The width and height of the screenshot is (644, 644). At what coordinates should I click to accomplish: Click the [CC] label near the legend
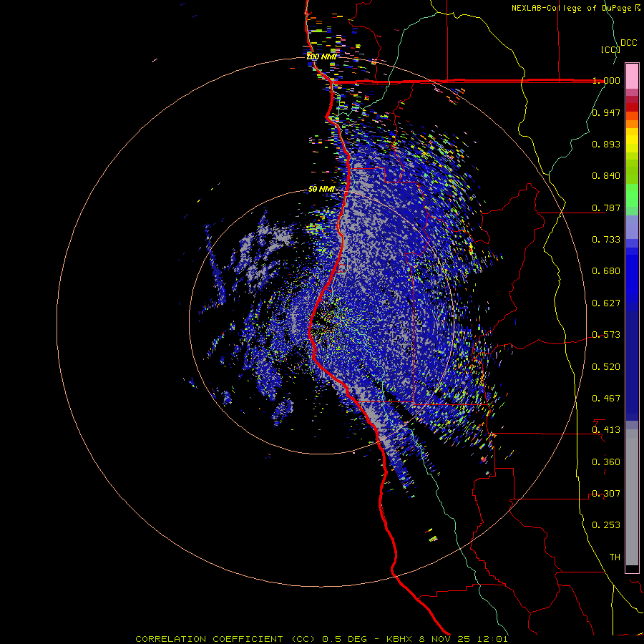[x=610, y=49]
